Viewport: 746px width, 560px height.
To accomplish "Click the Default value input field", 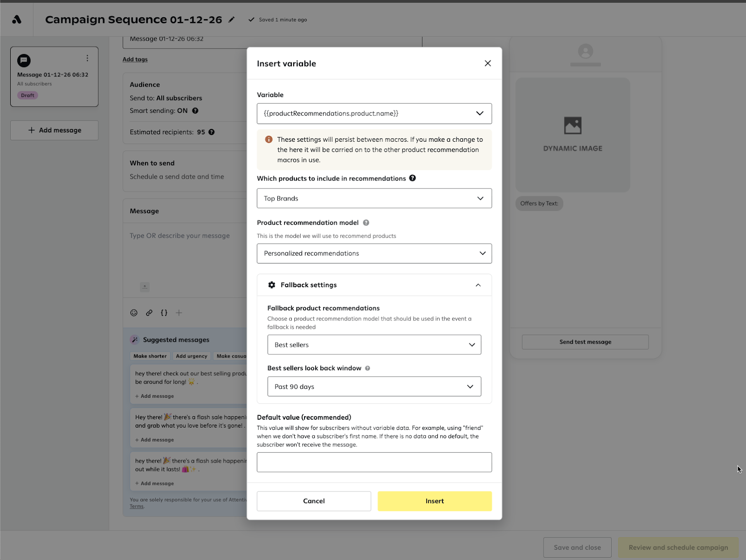I will pyautogui.click(x=374, y=462).
